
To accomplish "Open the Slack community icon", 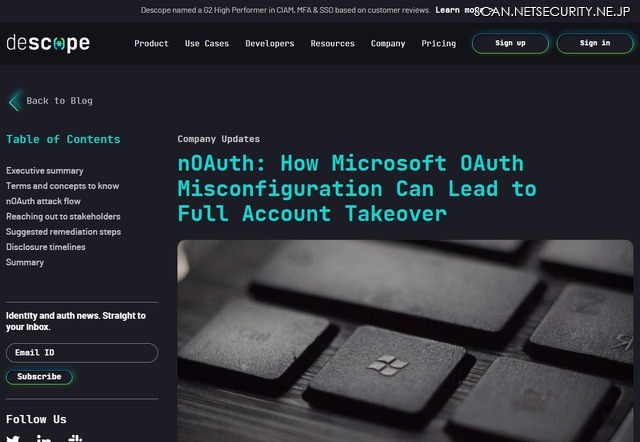I will 75,439.
